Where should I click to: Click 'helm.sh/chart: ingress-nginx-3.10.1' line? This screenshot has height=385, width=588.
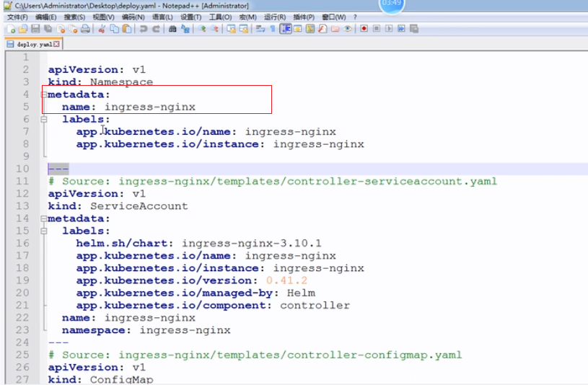click(198, 243)
